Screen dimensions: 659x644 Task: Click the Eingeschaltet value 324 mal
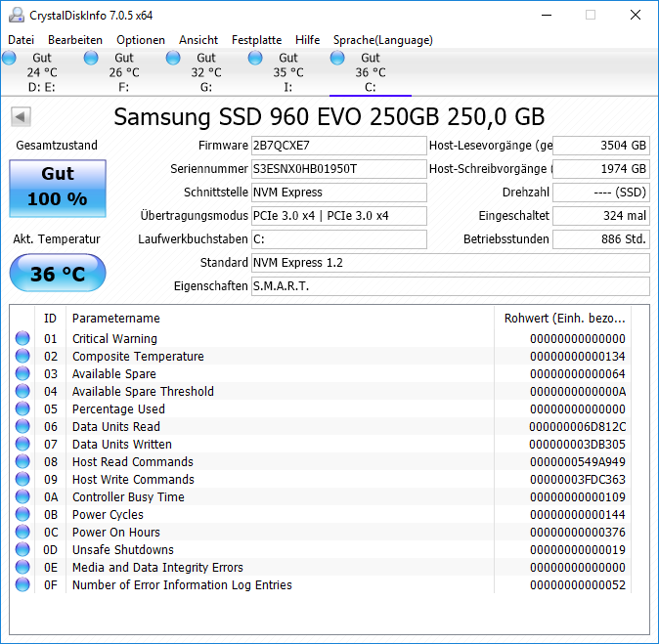point(601,216)
